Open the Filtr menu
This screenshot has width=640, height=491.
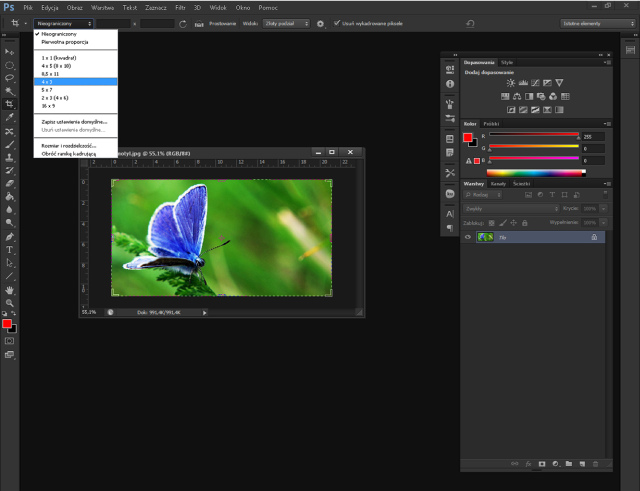coord(180,8)
